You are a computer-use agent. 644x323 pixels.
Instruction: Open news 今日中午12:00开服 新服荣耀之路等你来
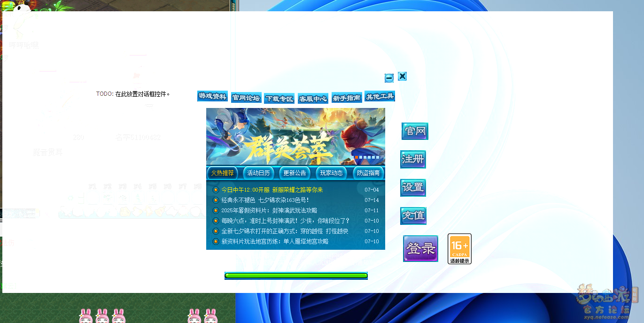tap(272, 190)
